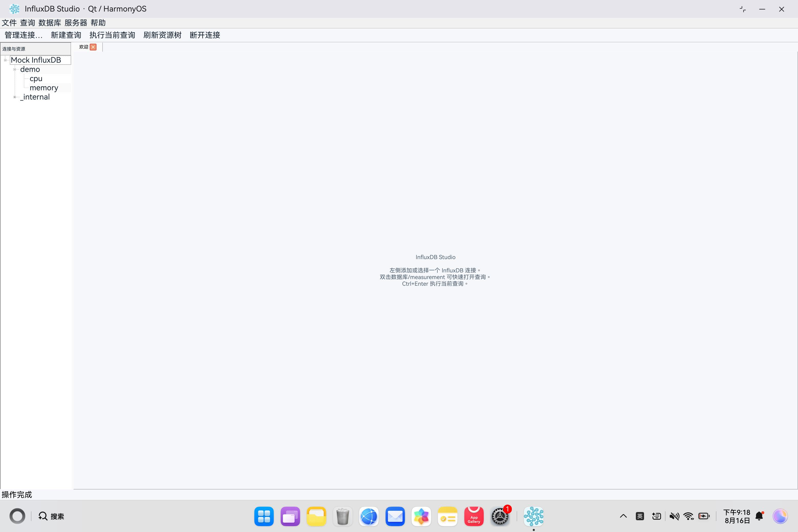This screenshot has width=798, height=532.
Task: Disconnect using 断开连接
Action: click(205, 35)
